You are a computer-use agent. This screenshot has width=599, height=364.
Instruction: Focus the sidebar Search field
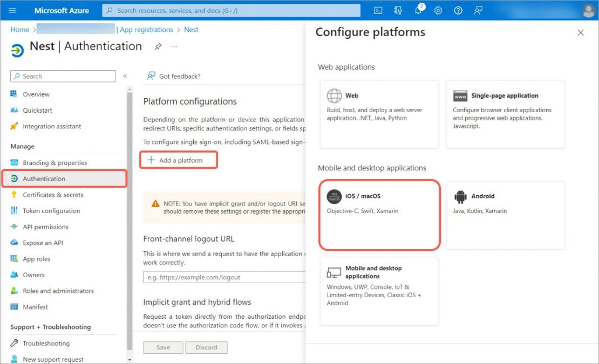point(63,76)
